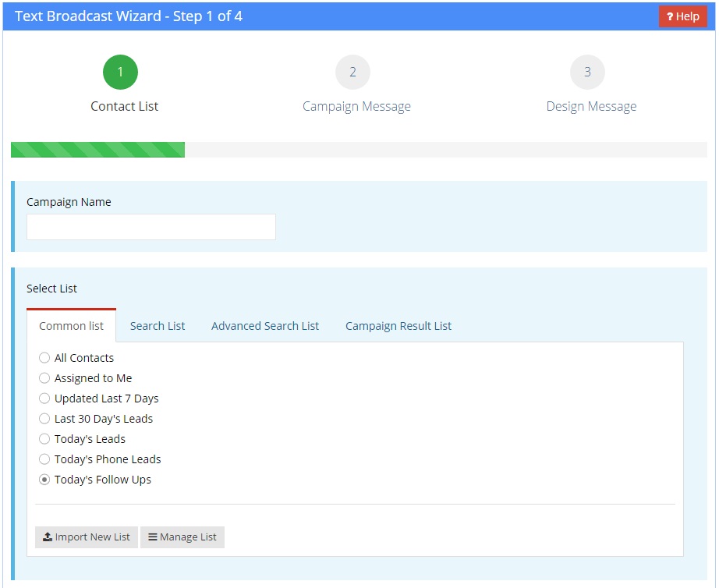
Task: Click the Import New List button
Action: coord(86,537)
